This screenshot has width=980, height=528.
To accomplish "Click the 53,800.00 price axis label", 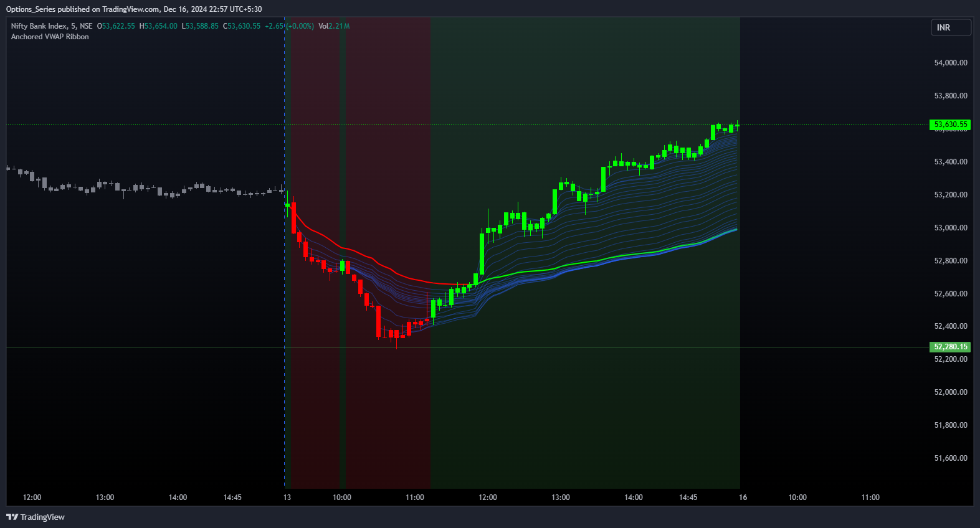I will coord(951,96).
